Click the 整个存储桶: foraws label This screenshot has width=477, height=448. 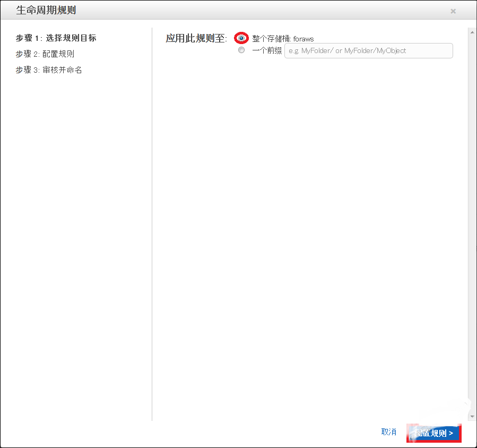tap(283, 39)
